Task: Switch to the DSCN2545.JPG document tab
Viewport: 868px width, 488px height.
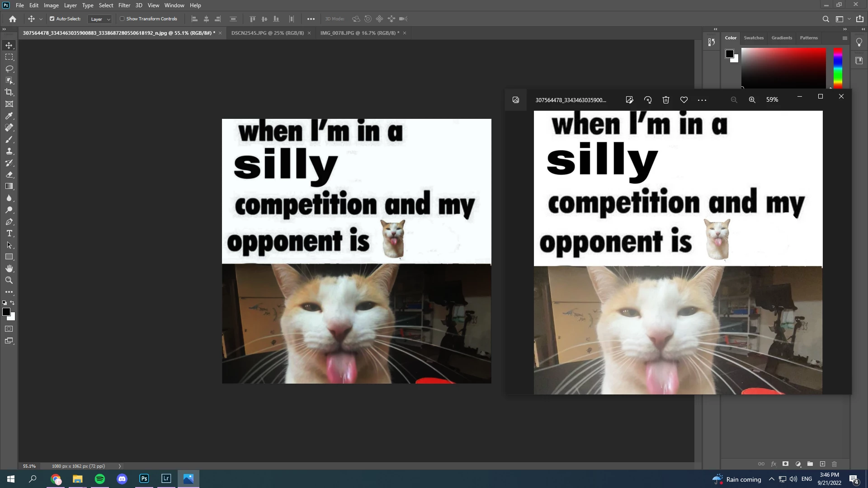Action: tap(267, 33)
